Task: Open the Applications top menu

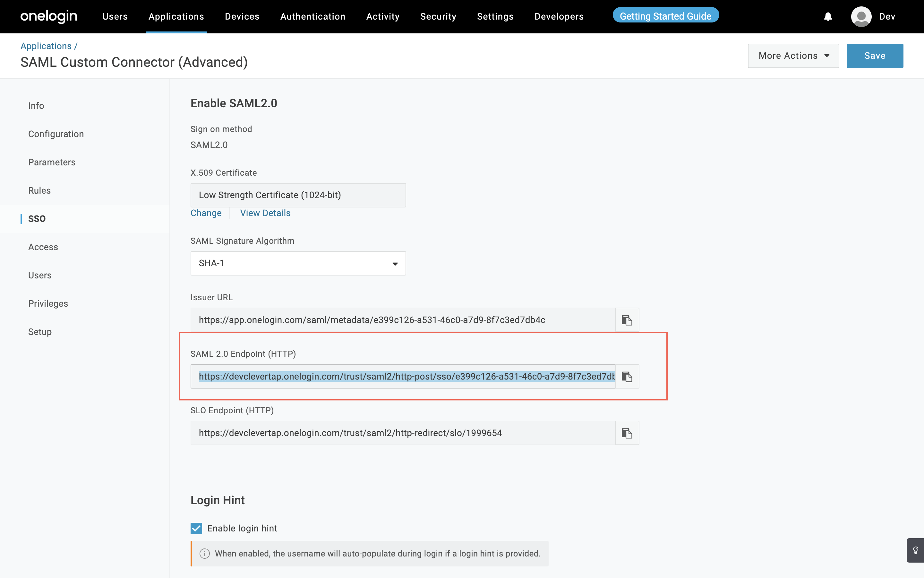Action: point(176,16)
